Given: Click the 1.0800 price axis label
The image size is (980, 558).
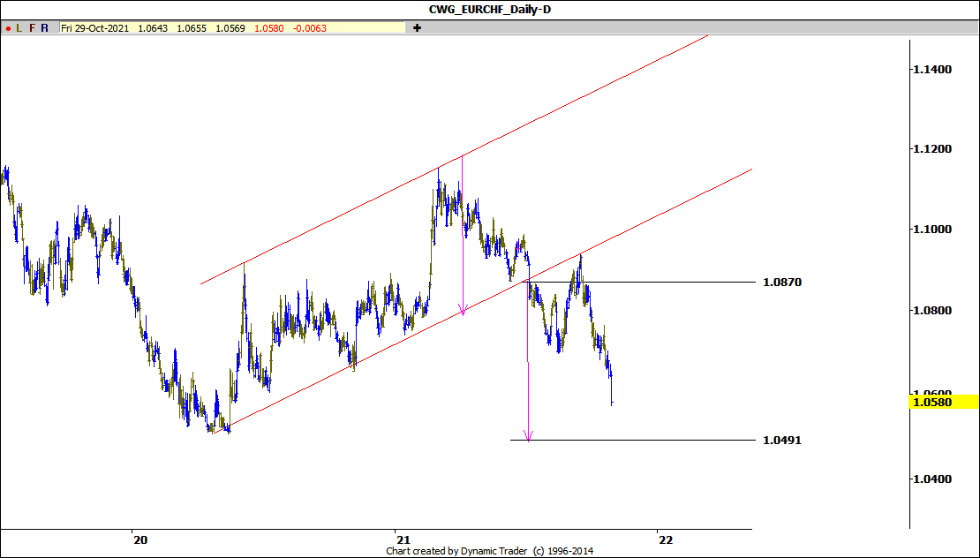Looking at the screenshot, I should (x=932, y=311).
